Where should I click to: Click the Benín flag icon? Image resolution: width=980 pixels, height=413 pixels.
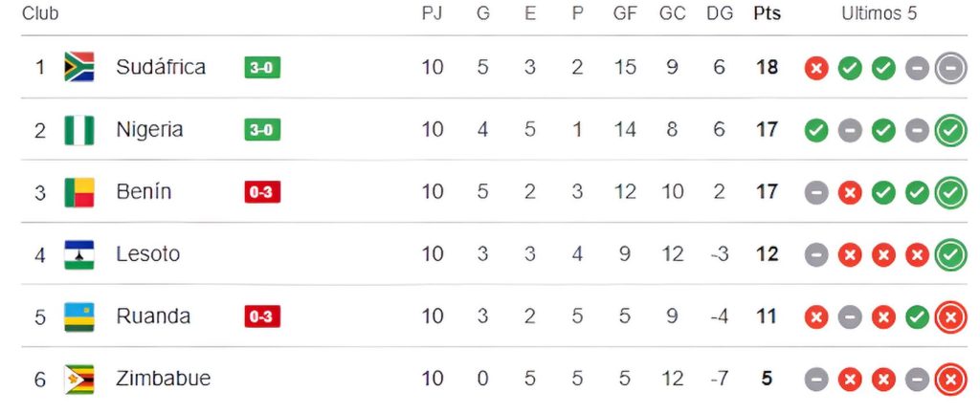78,192
